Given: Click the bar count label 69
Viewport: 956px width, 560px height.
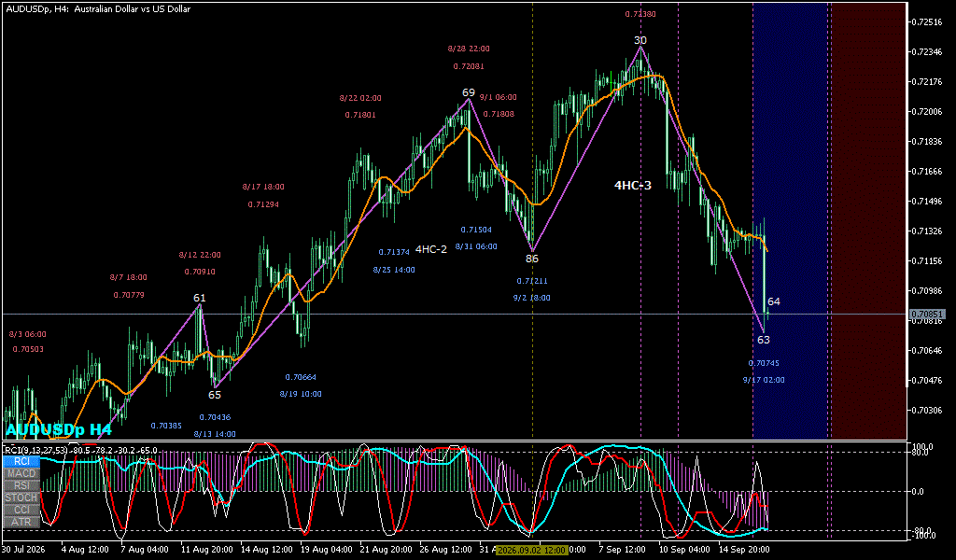Looking at the screenshot, I should click(469, 92).
